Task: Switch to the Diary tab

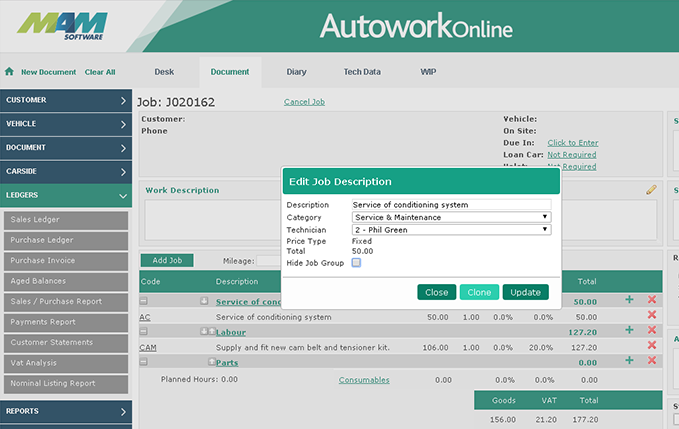Action: pos(296,72)
